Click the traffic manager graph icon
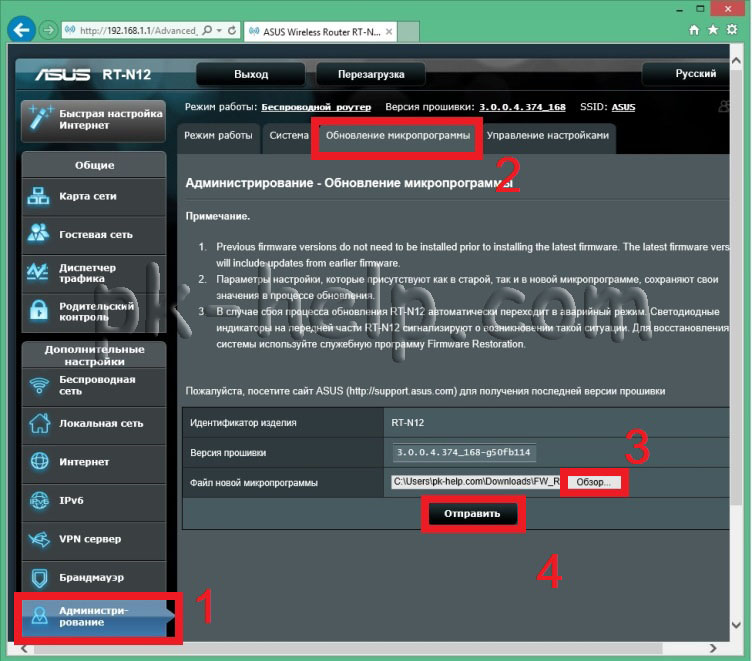The width and height of the screenshot is (752, 661). coord(37,272)
